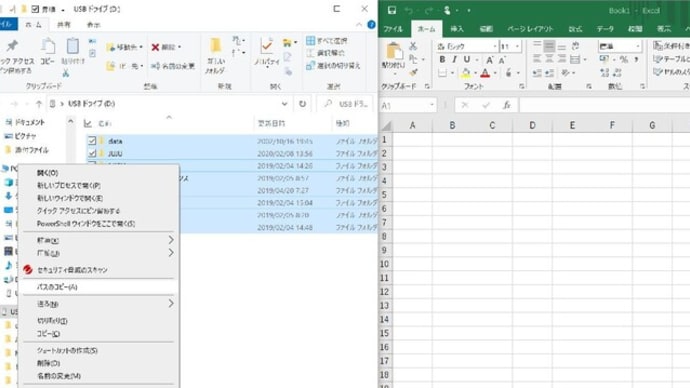Toggle Italic in Excel's font group

(454, 59)
